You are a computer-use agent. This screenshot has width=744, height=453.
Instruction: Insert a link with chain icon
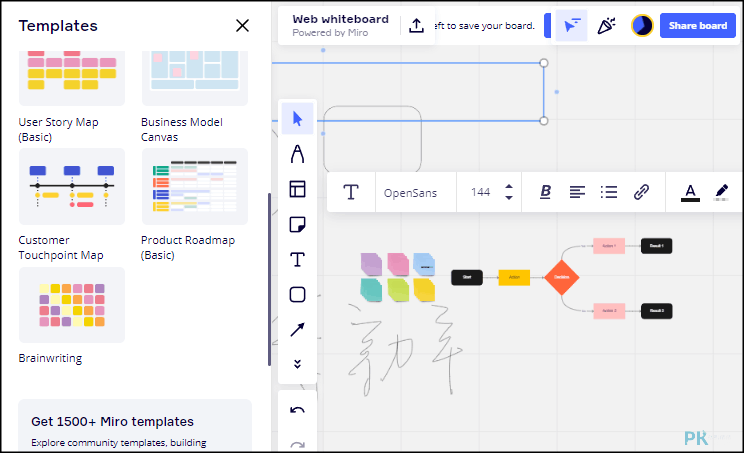(x=641, y=192)
